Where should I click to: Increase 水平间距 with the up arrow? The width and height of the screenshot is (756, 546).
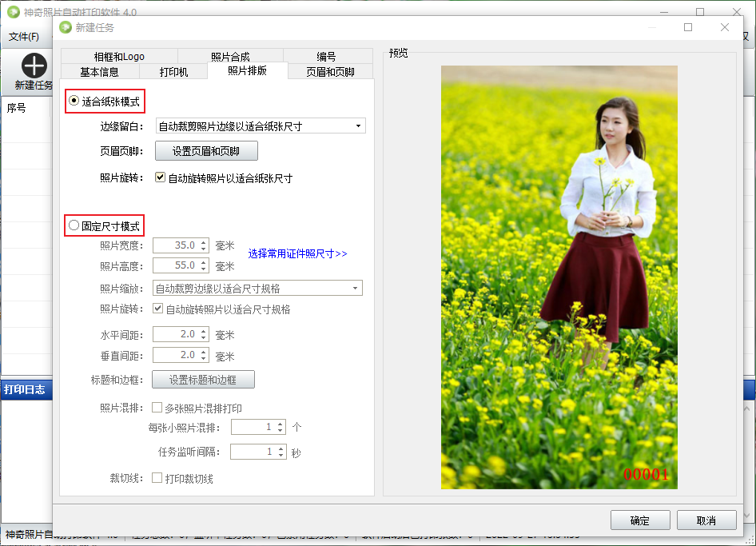pyautogui.click(x=204, y=331)
